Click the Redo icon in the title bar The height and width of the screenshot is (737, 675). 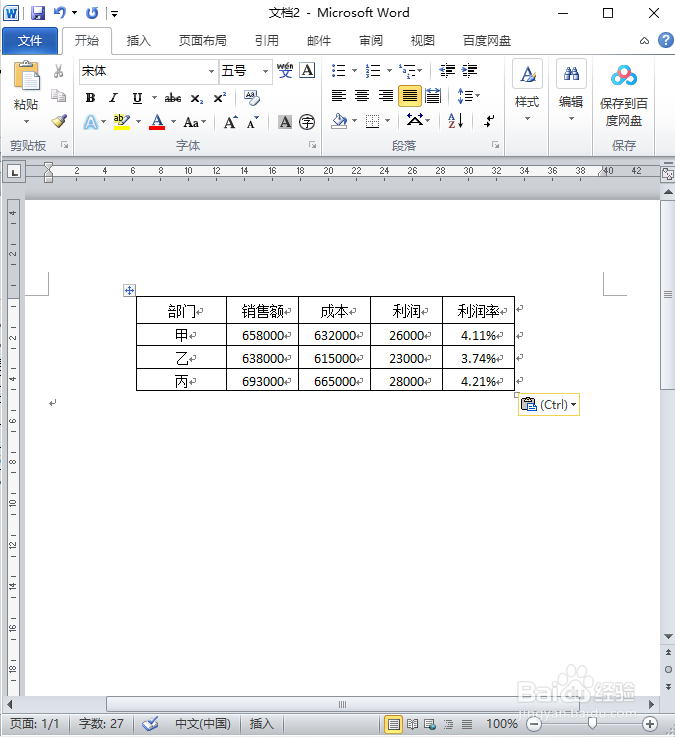[92, 13]
